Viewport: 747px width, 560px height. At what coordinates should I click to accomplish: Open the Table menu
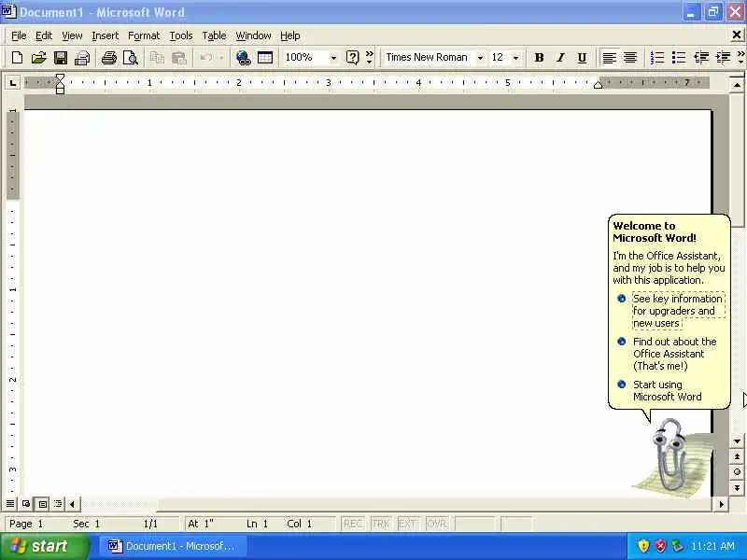point(214,35)
